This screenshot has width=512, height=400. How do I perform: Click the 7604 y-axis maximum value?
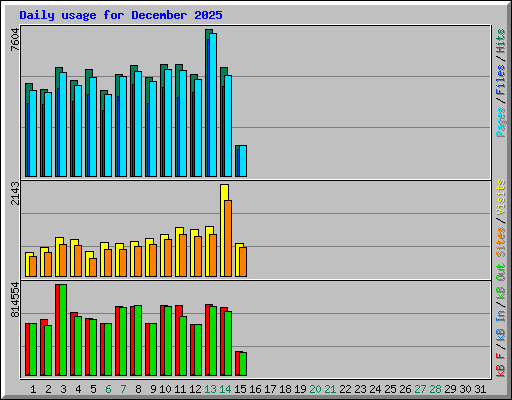[15, 40]
